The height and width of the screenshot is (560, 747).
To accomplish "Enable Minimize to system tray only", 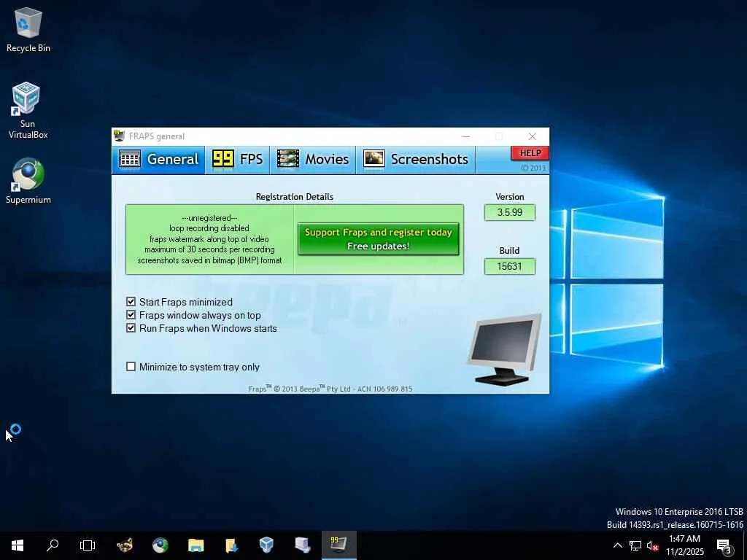I will [x=131, y=367].
